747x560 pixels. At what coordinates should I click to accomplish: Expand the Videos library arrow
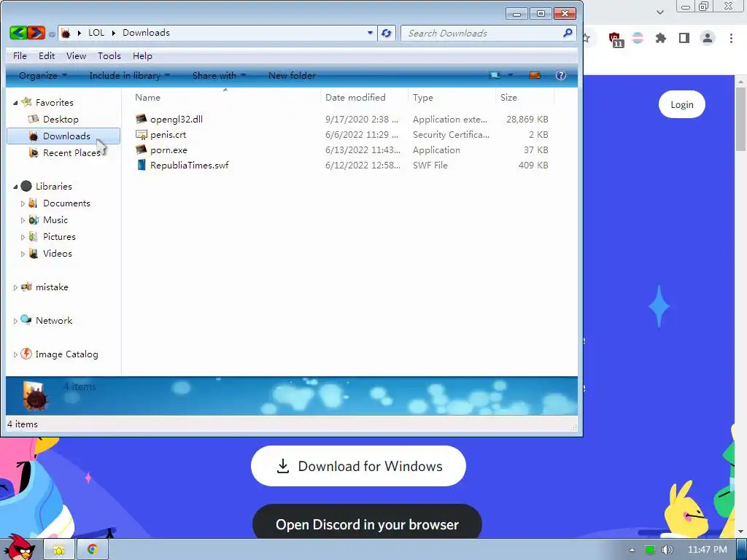pos(23,254)
